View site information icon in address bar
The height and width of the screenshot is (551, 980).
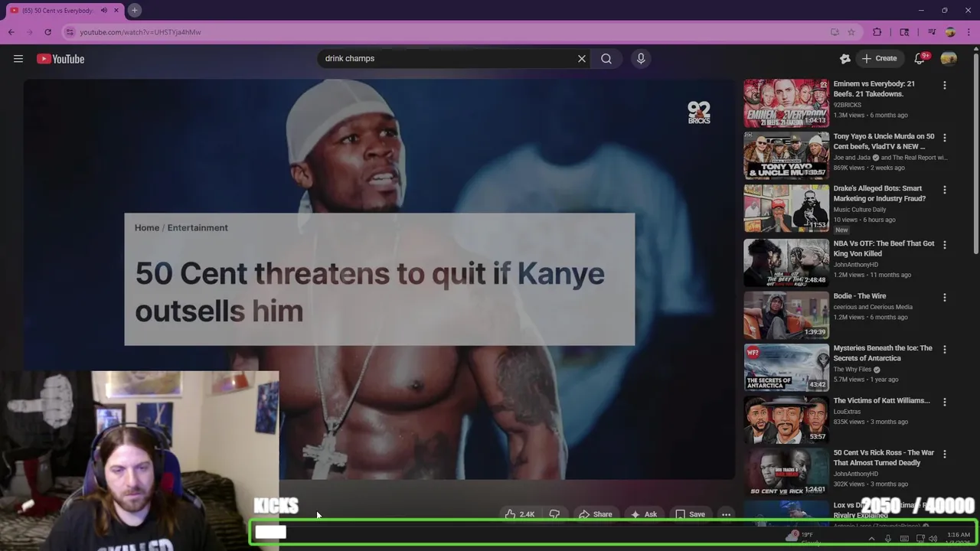click(x=70, y=32)
